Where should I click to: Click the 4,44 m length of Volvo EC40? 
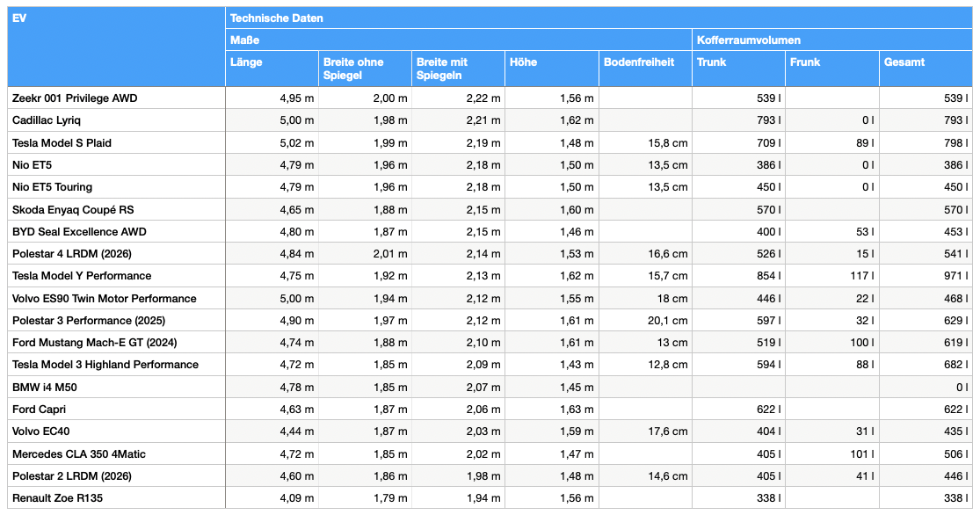click(297, 432)
